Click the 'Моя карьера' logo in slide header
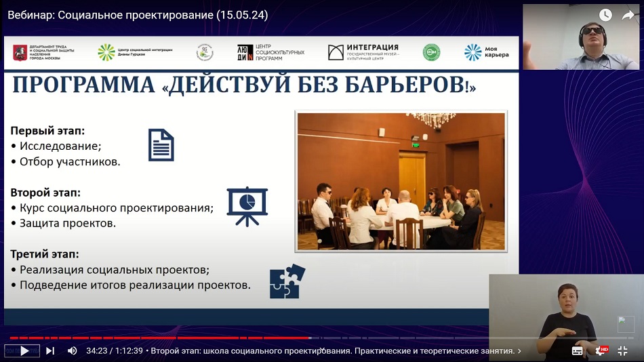The width and height of the screenshot is (644, 362). point(486,52)
